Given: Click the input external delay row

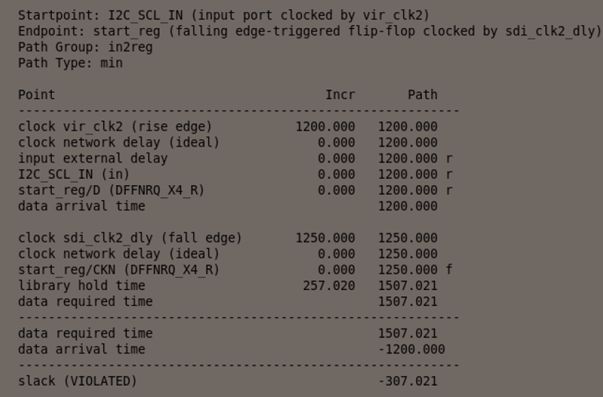Looking at the screenshot, I should click(x=235, y=158).
